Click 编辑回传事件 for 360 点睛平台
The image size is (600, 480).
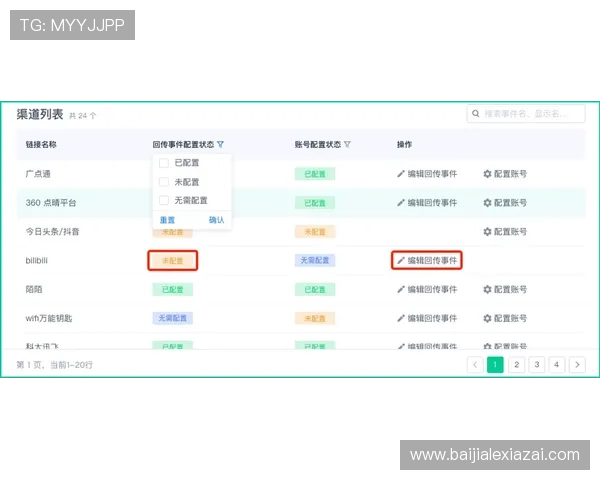pyautogui.click(x=427, y=202)
